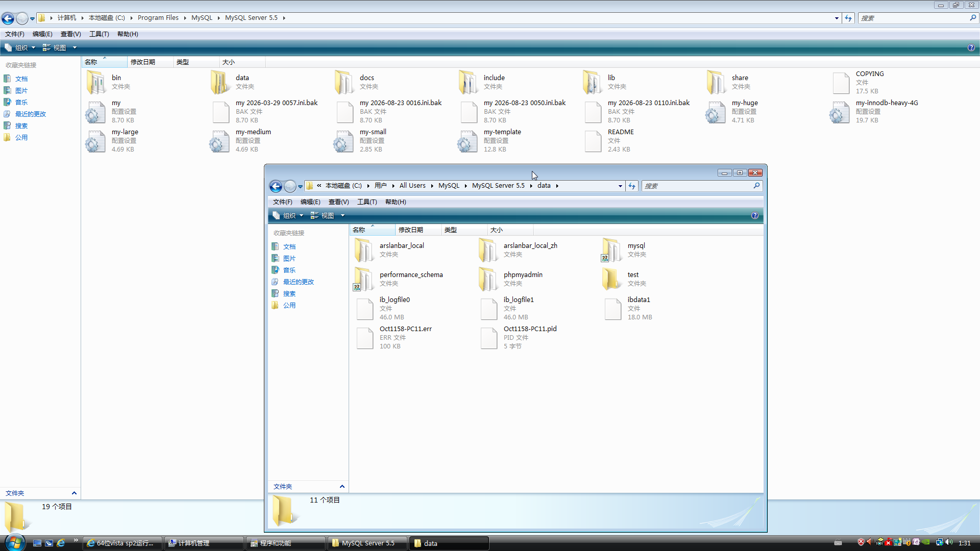This screenshot has width=980, height=551.
Task: Select the my configuration file icon (8.70 KB)
Action: pos(95,112)
